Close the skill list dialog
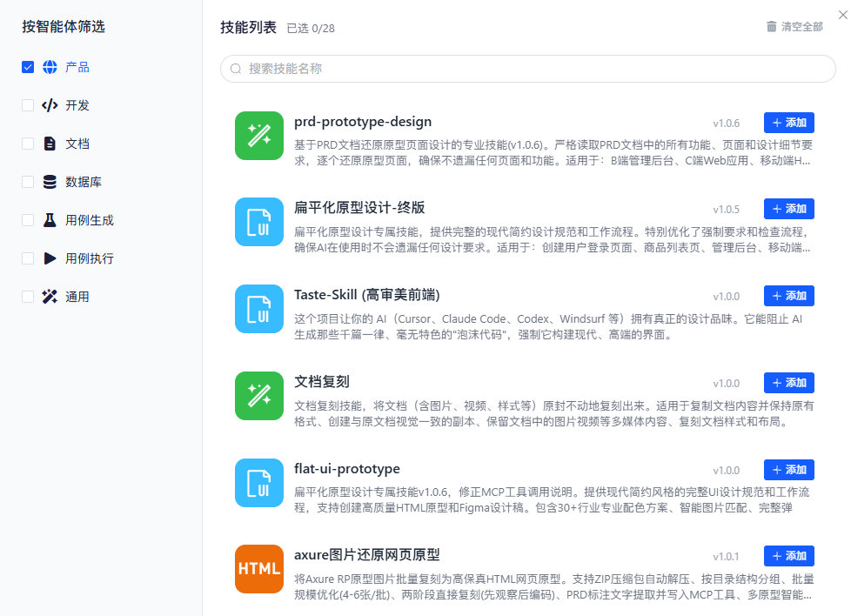 pyautogui.click(x=843, y=15)
